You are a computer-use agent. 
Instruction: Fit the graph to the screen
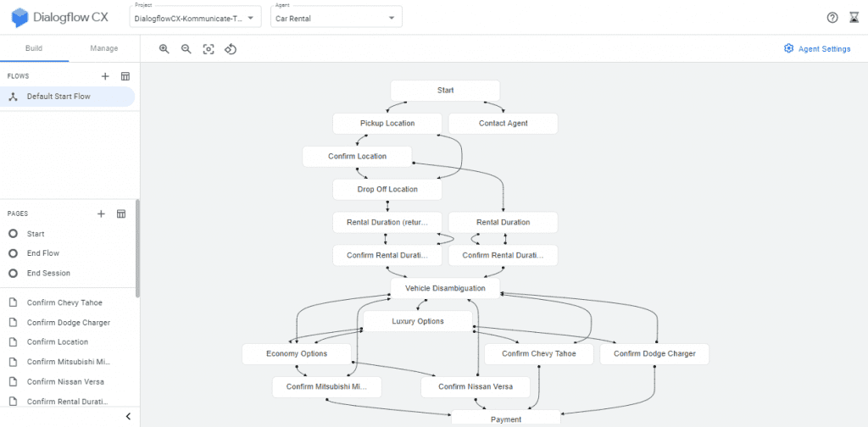[x=209, y=48]
